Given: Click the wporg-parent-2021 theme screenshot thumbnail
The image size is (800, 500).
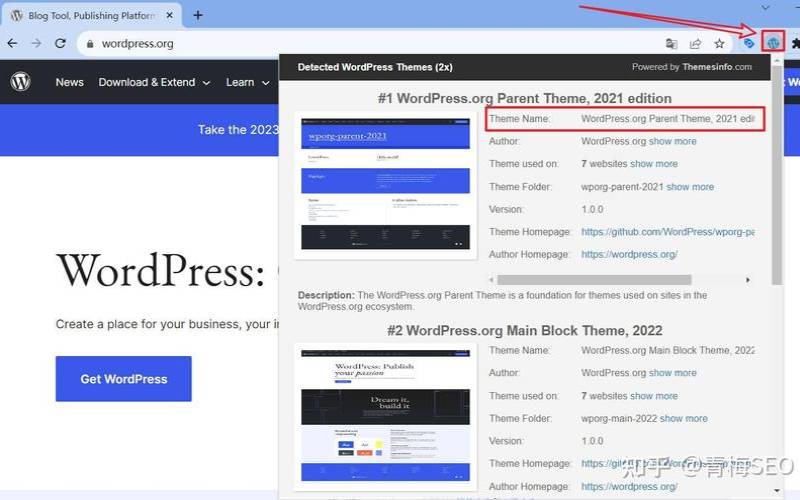Looking at the screenshot, I should pyautogui.click(x=385, y=185).
